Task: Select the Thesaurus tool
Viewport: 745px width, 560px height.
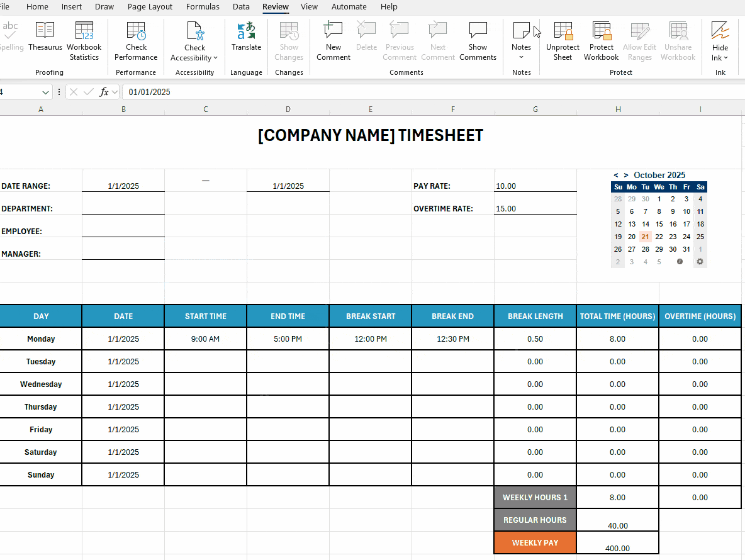Action: [45, 40]
